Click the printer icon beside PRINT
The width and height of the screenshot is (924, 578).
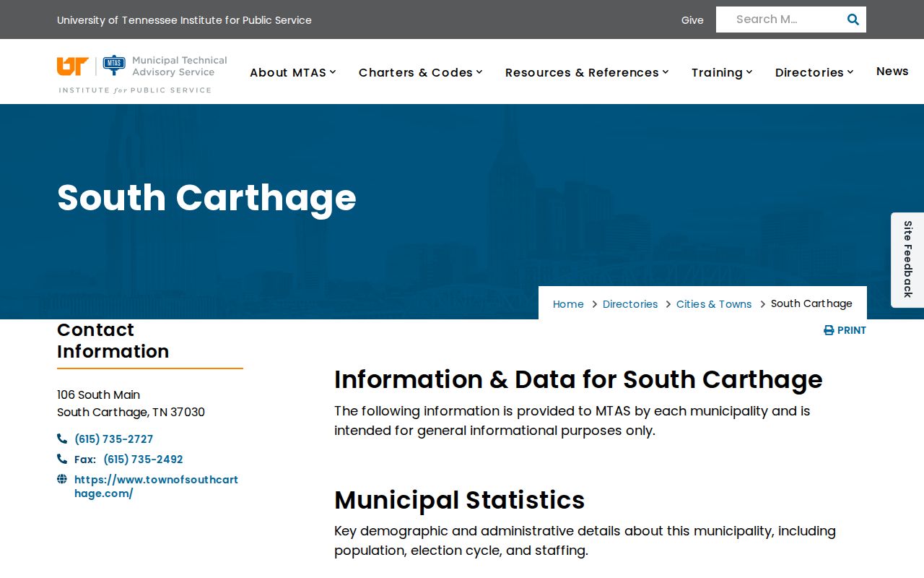pyautogui.click(x=829, y=330)
